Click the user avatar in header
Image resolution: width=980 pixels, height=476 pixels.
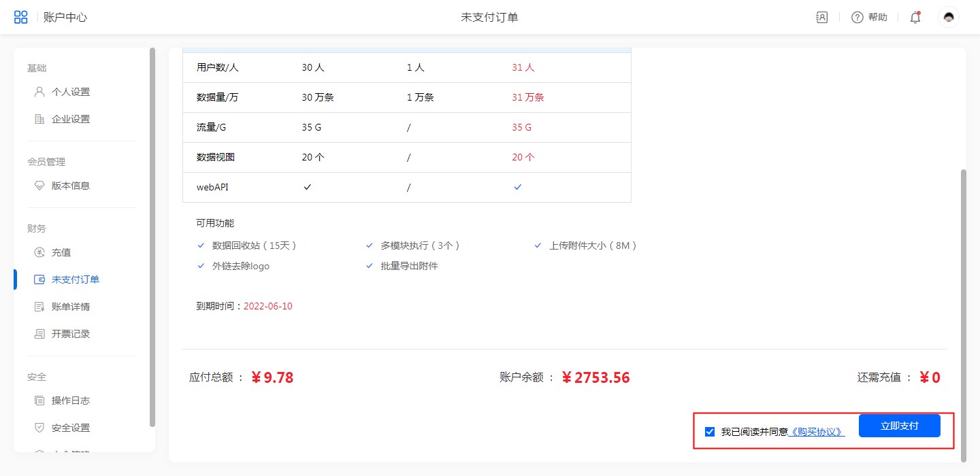coord(949,18)
